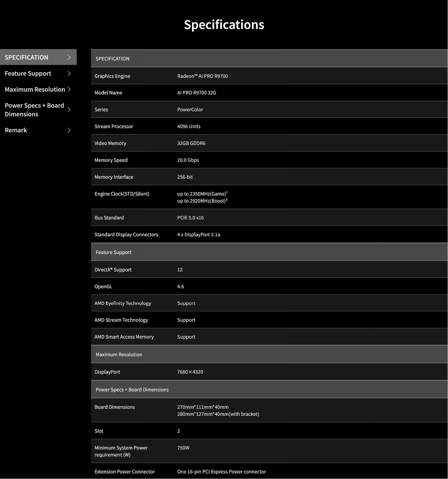This screenshot has width=448, height=479.
Task: Click the Model Name label
Action: tap(108, 93)
